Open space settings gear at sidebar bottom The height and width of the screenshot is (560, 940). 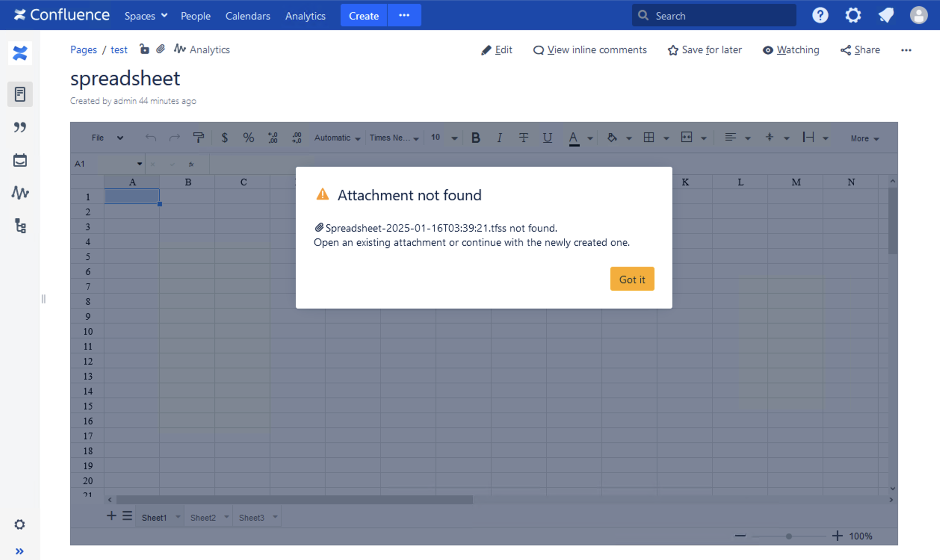click(19, 525)
